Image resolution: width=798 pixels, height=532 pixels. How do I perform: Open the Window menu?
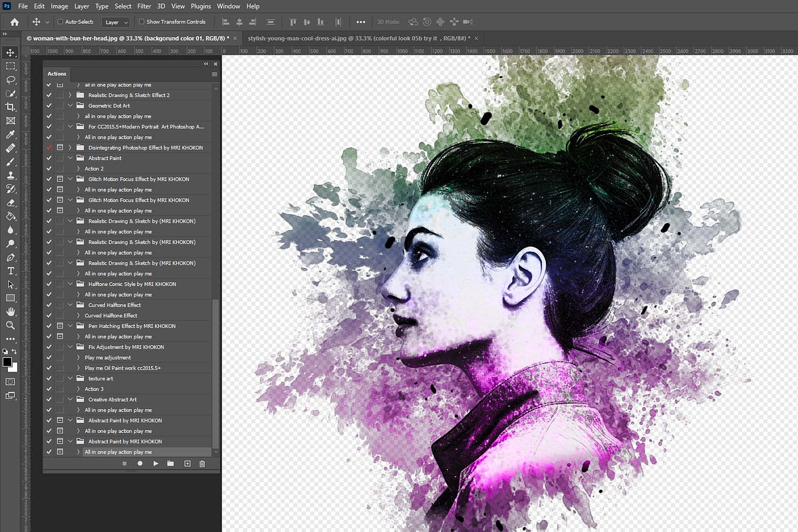click(229, 6)
